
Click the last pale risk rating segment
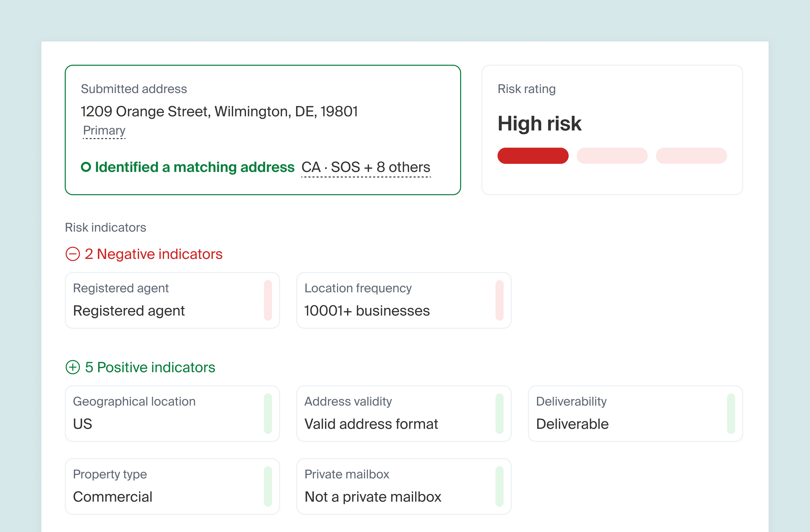pyautogui.click(x=691, y=156)
